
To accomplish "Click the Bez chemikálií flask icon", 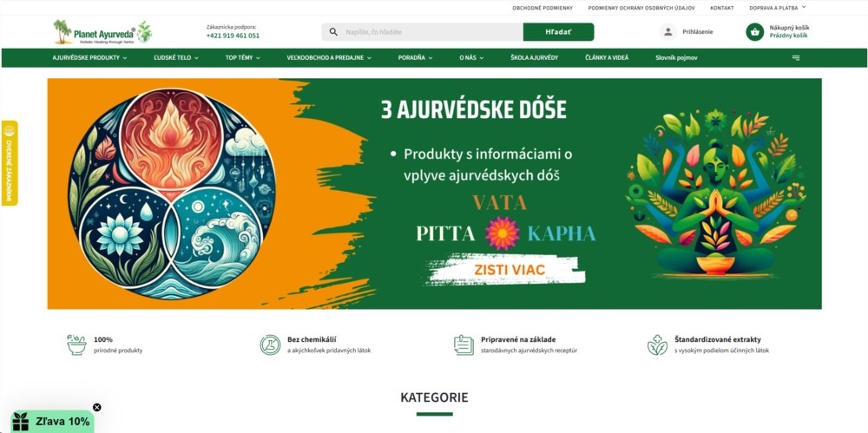I will pos(270,344).
